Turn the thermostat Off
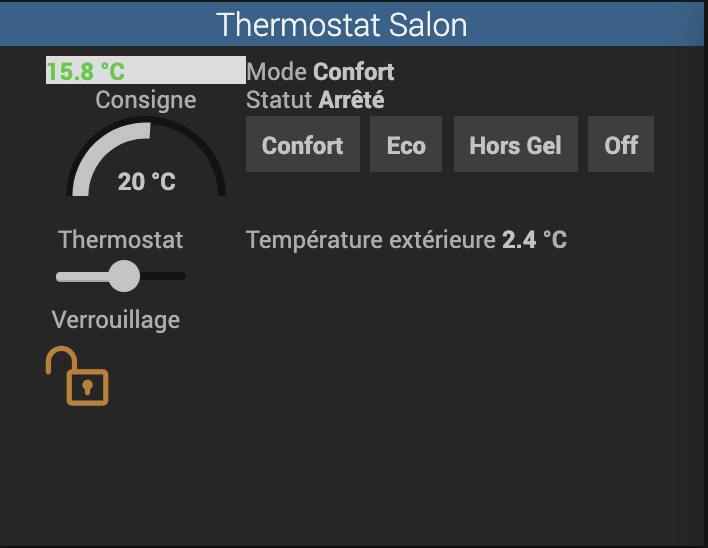 coord(621,145)
